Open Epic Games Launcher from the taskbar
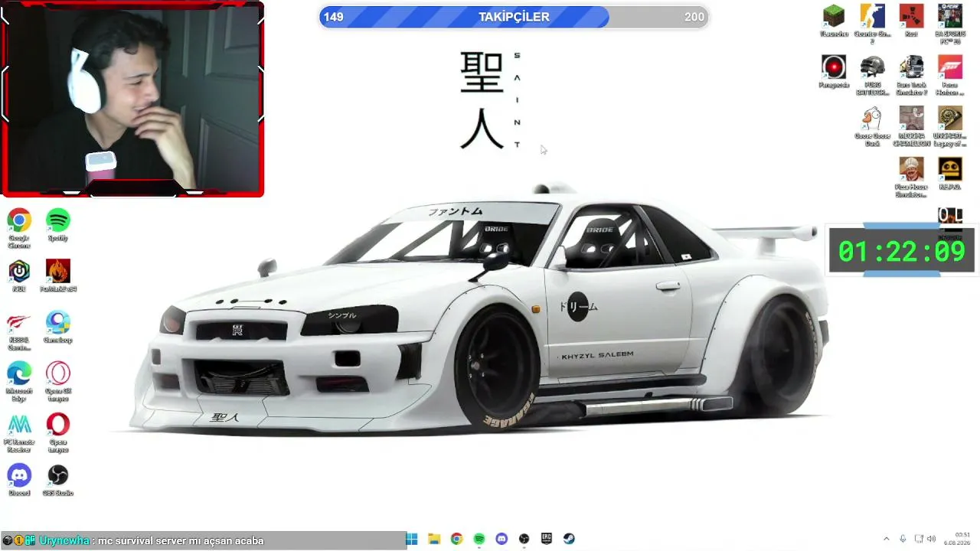This screenshot has width=980, height=551. [547, 539]
